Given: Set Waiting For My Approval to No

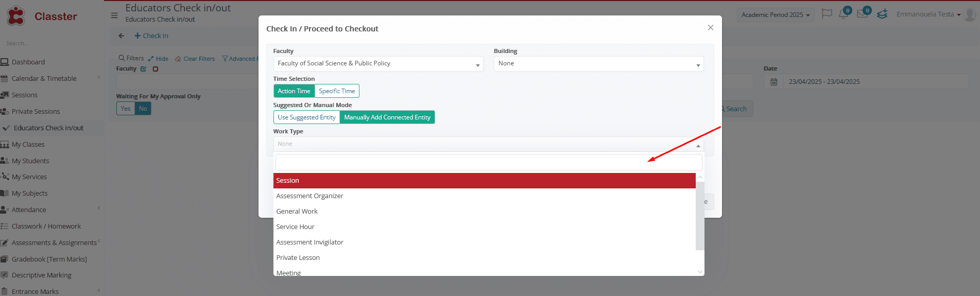Looking at the screenshot, I should coord(143,109).
